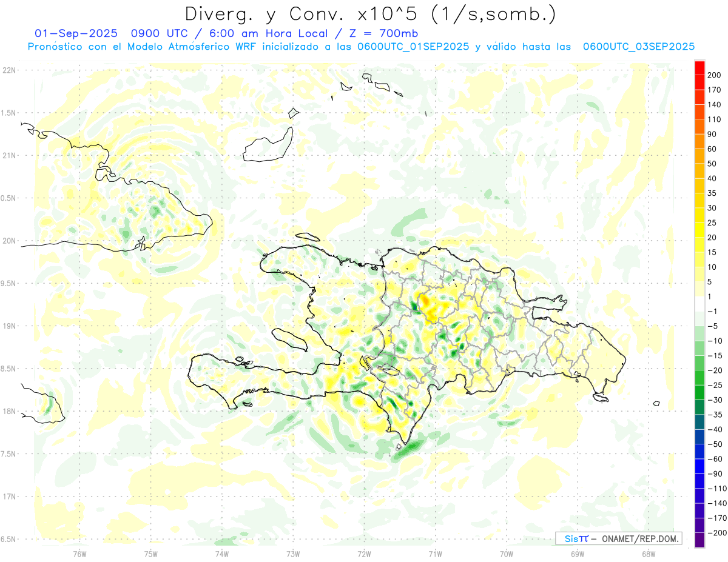Click the '74W' longitude axis label
The width and height of the screenshot is (728, 562).
(222, 553)
